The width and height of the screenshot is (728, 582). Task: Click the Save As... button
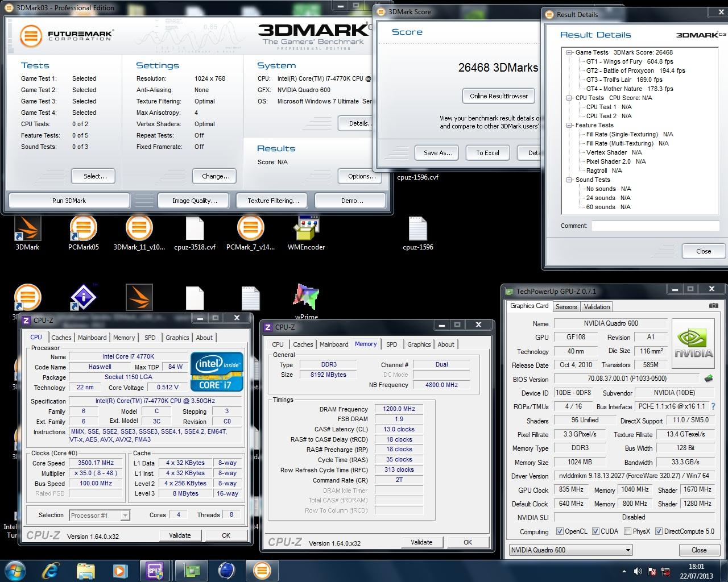click(x=437, y=153)
